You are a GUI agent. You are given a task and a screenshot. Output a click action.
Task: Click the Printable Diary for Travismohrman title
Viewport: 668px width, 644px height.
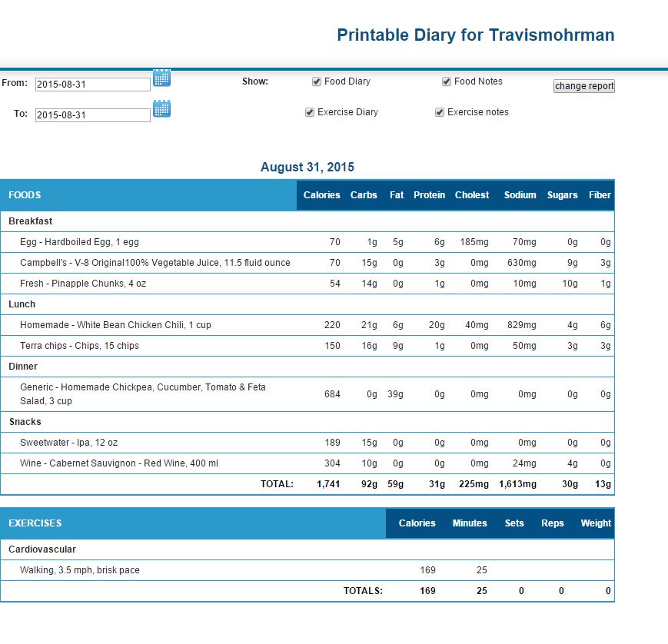coord(475,35)
